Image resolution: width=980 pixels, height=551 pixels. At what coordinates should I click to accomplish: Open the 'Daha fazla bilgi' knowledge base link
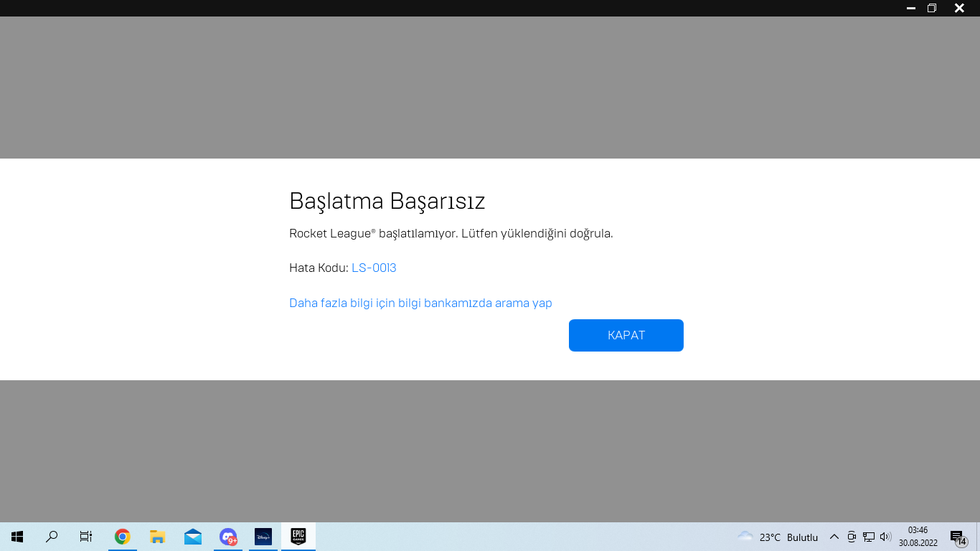pos(420,303)
